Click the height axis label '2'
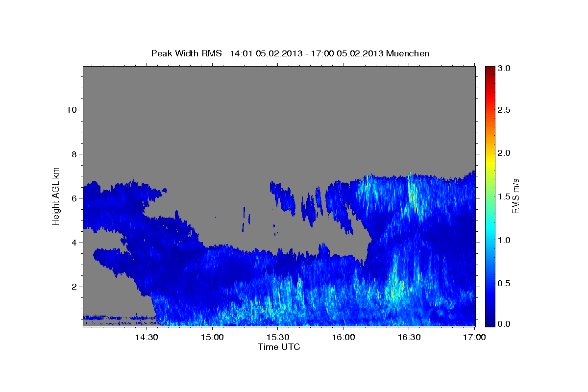 [73, 287]
